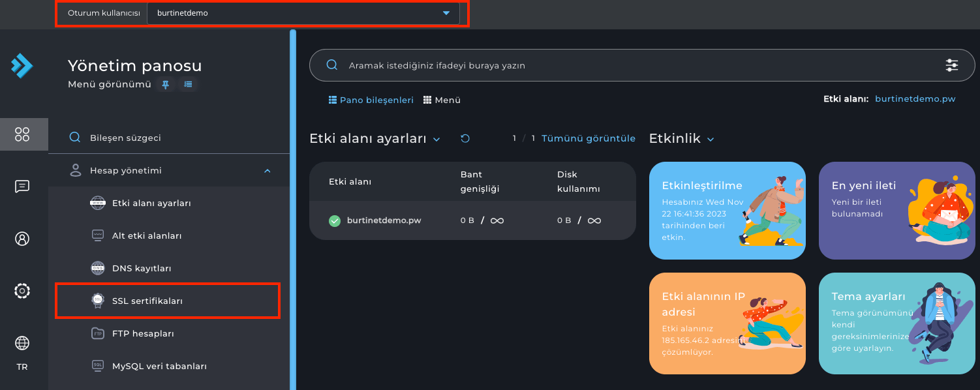The image size is (980, 390).
Task: Switch to the Menü view
Action: [x=442, y=100]
